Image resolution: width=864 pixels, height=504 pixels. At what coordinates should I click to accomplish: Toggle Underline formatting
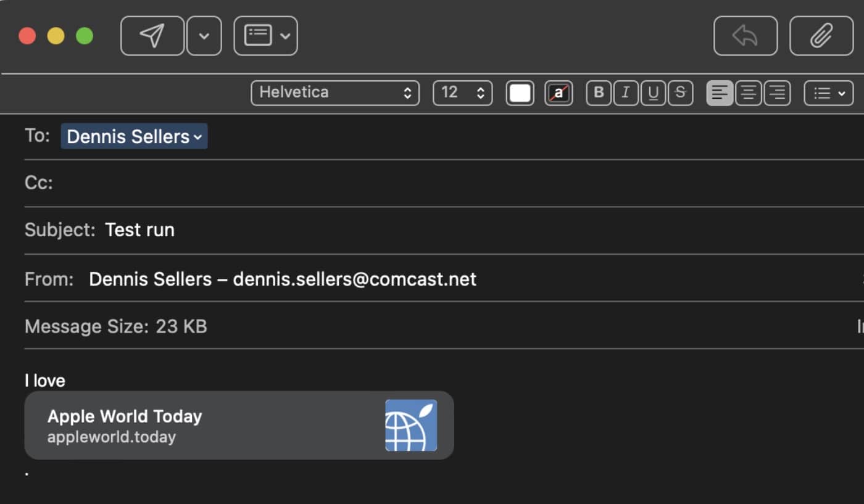click(653, 93)
